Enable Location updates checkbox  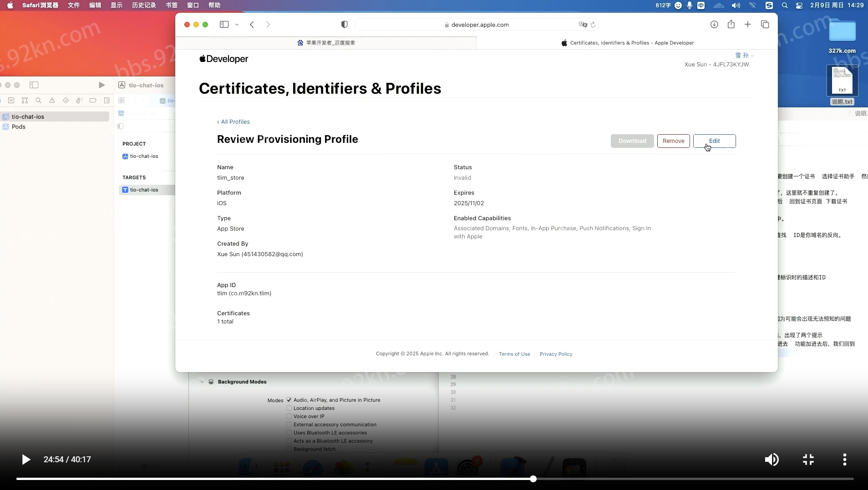(x=289, y=408)
